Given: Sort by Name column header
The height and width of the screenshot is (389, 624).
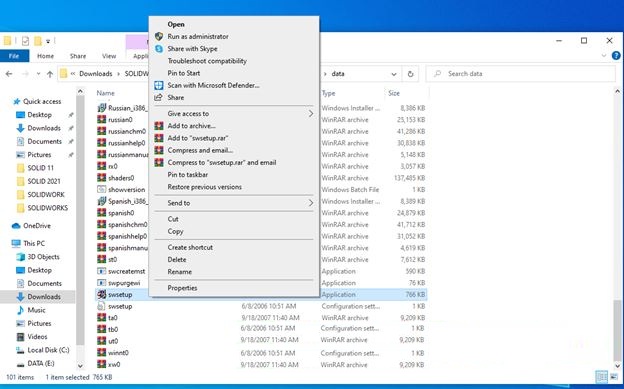Looking at the screenshot, I should coord(105,93).
